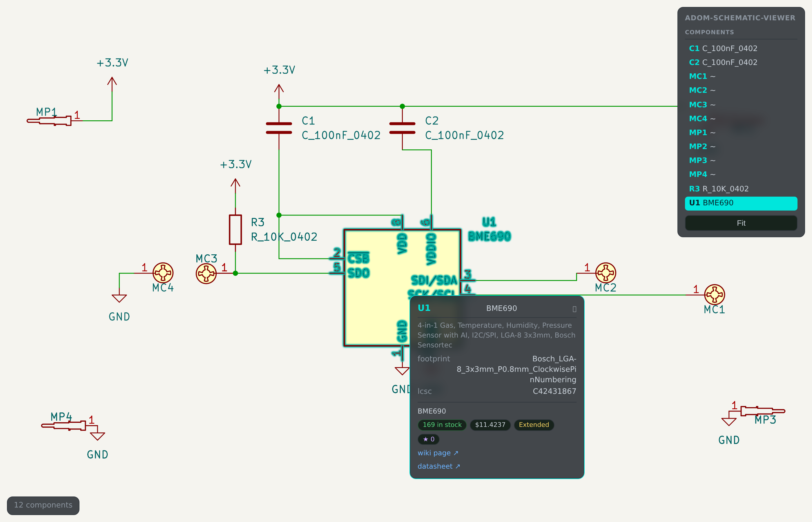Click mounting contact MC2 symbol
This screenshot has height=522, width=812.
click(x=606, y=273)
